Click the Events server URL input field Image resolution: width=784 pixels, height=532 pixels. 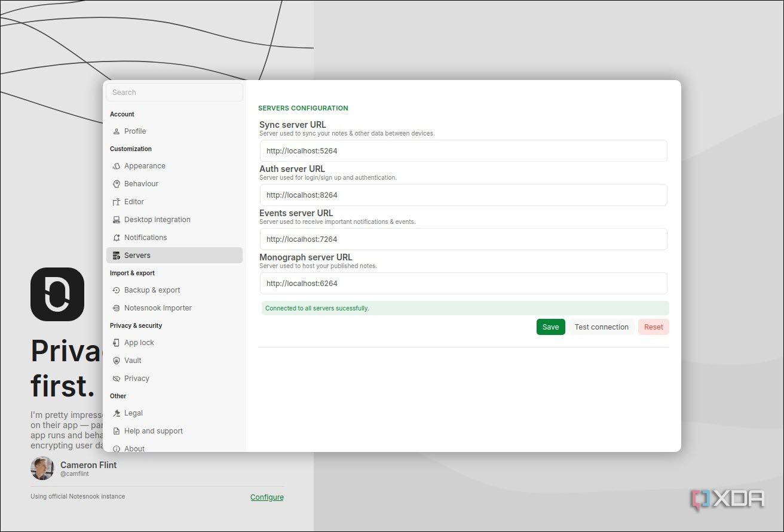pos(464,239)
